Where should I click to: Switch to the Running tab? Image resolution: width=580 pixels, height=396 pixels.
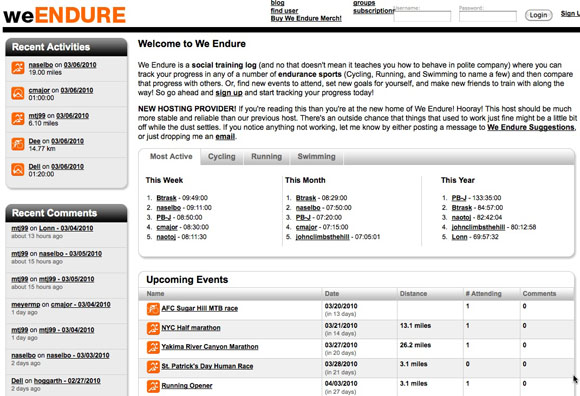click(x=266, y=156)
